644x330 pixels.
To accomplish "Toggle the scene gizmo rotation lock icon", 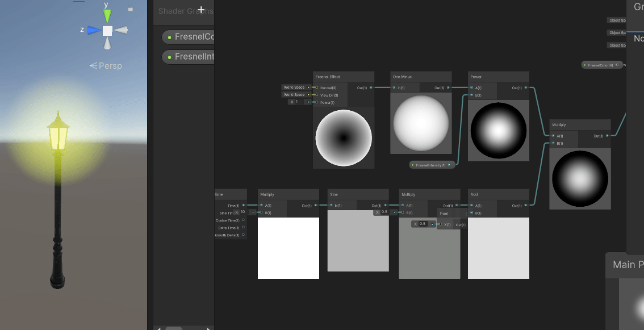I will (x=131, y=8).
